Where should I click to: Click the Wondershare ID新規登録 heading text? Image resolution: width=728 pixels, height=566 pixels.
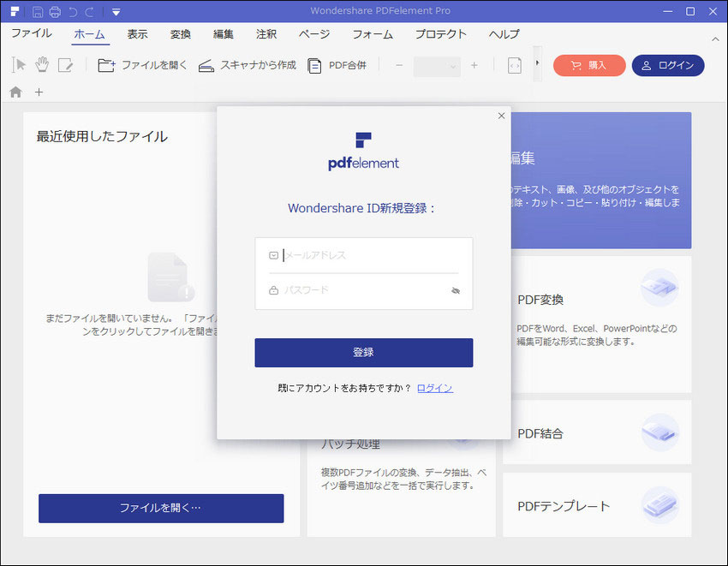pyautogui.click(x=361, y=208)
